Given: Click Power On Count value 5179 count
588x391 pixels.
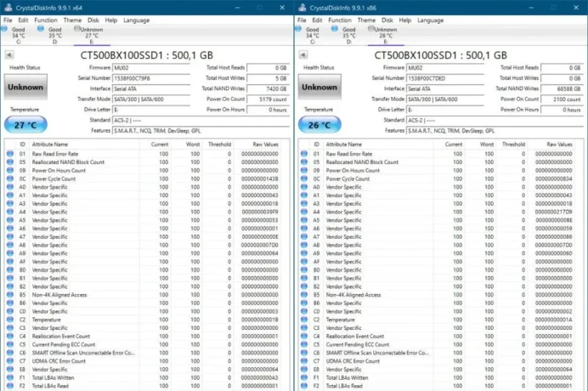Looking at the screenshot, I should tap(268, 99).
